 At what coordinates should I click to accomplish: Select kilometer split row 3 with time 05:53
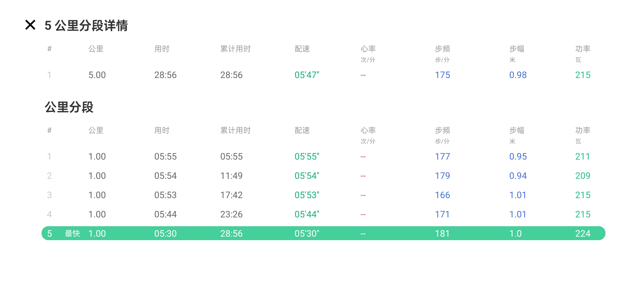165,195
